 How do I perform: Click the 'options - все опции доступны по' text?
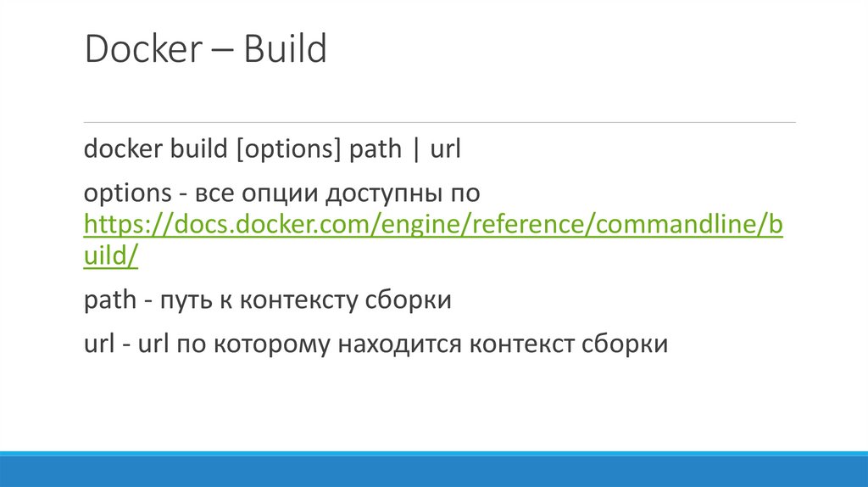tap(282, 193)
